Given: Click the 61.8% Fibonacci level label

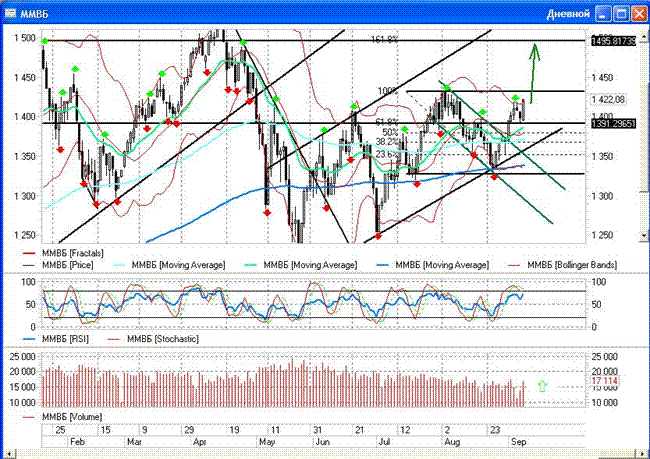Looking at the screenshot, I should click(387, 122).
